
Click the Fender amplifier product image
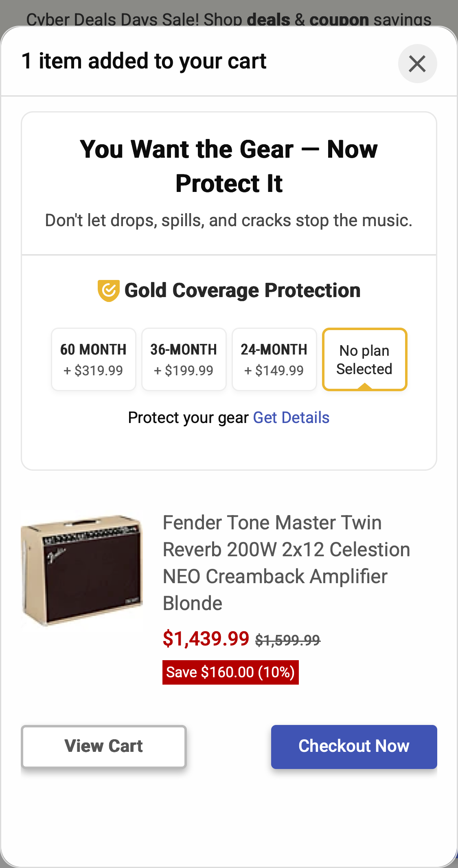82,570
